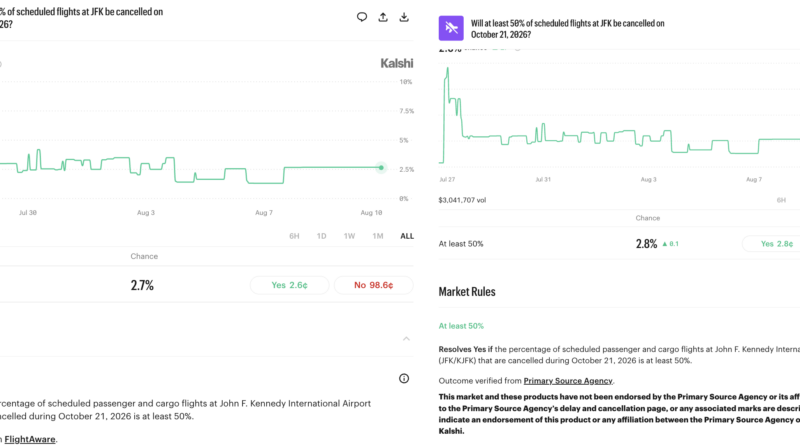Collapse the section with chevron up
The height and width of the screenshot is (445, 800).
coord(406,338)
